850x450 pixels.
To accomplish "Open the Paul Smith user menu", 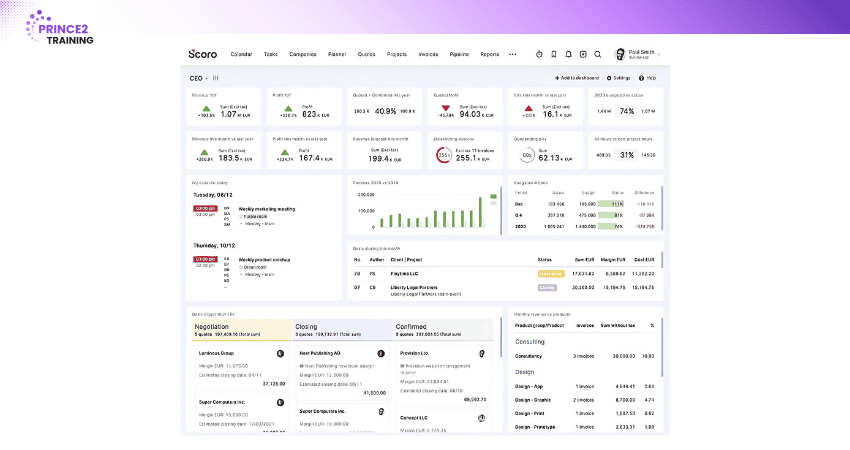I will click(x=637, y=54).
